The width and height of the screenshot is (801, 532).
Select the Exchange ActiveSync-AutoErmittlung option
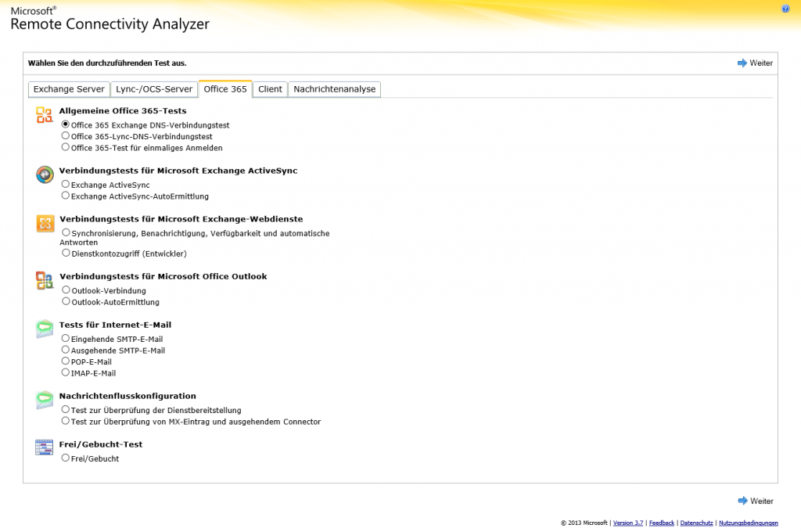[65, 195]
